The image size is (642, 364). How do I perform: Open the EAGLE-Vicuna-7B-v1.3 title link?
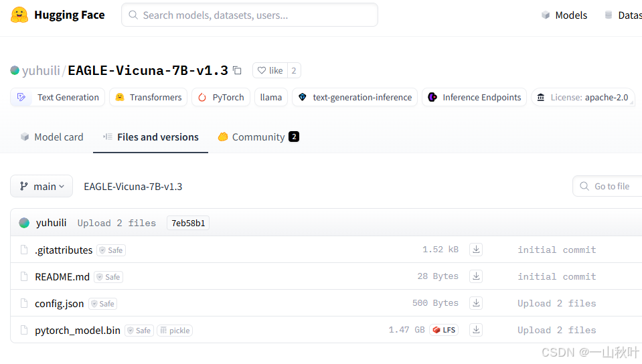pos(148,70)
